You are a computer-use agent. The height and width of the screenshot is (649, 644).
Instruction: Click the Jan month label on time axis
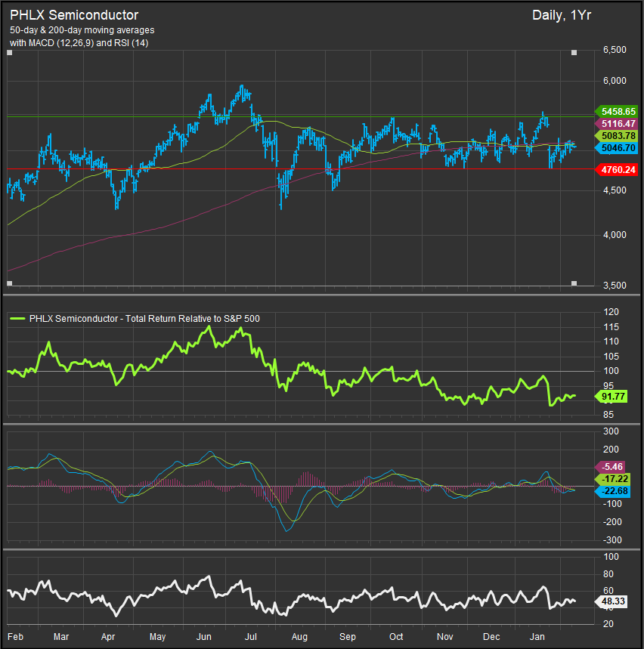coord(537,637)
